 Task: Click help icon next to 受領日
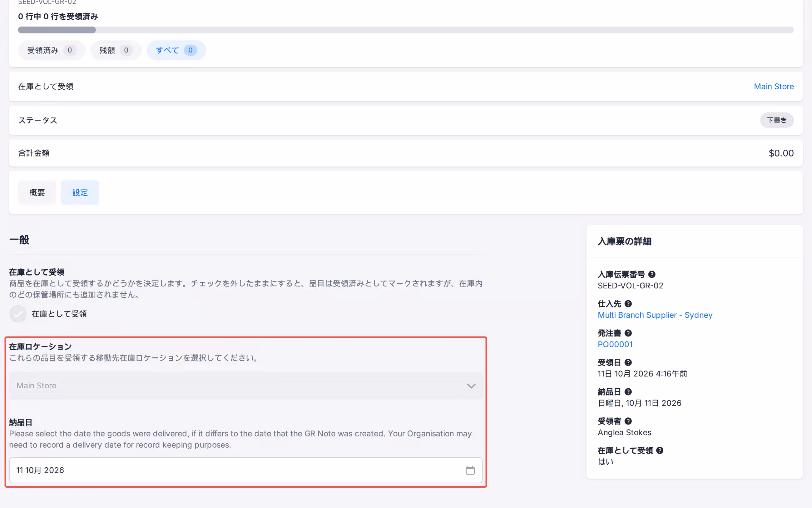pyautogui.click(x=628, y=362)
